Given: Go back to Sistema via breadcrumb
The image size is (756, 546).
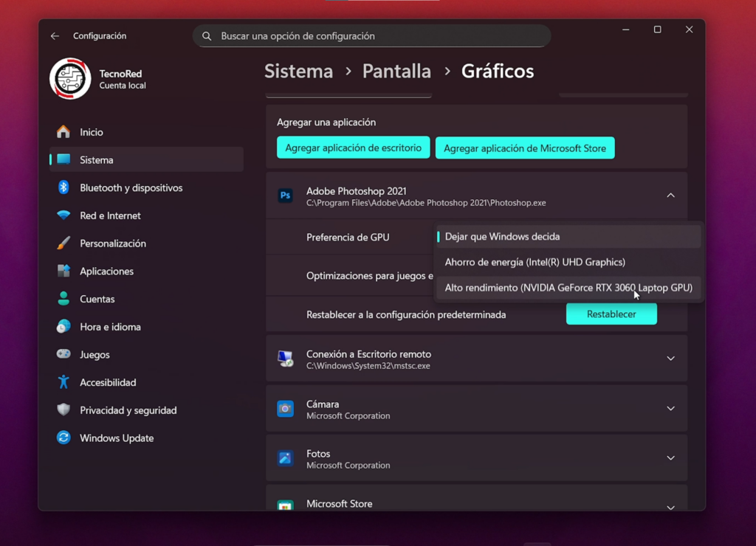Looking at the screenshot, I should point(298,71).
